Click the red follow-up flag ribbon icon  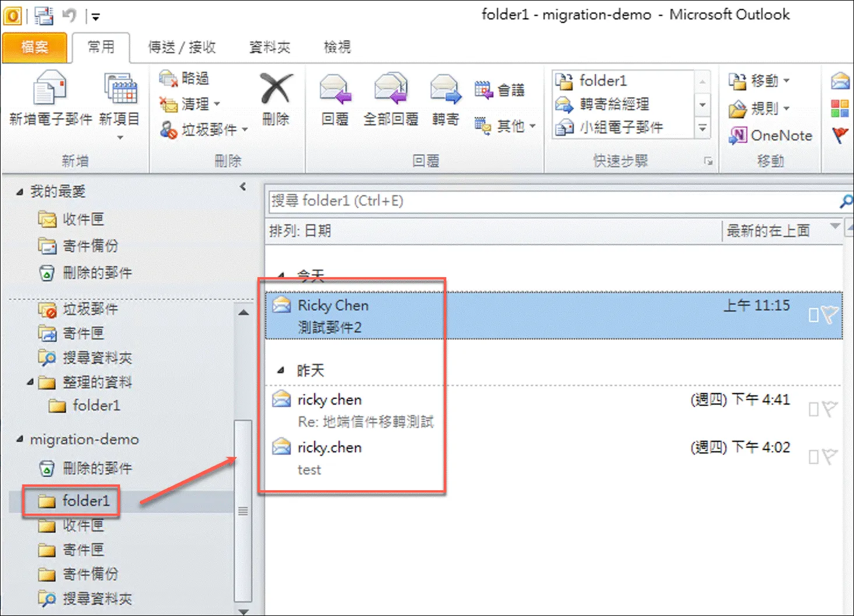pos(839,136)
